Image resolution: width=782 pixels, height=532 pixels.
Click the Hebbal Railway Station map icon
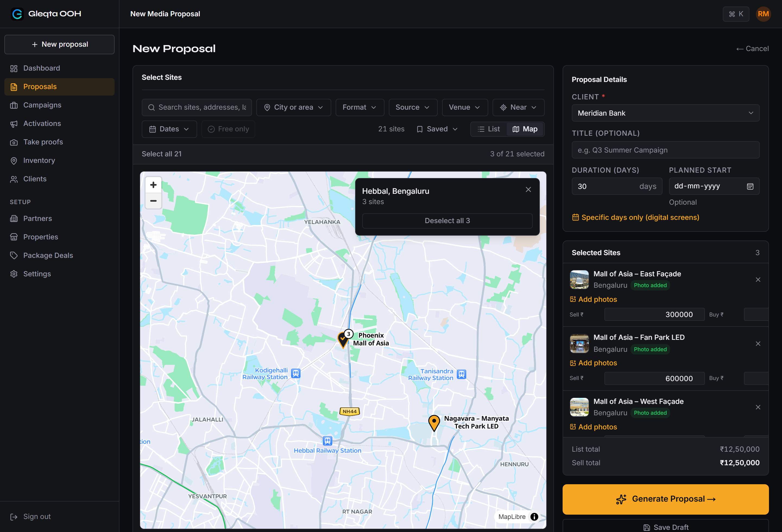(327, 441)
